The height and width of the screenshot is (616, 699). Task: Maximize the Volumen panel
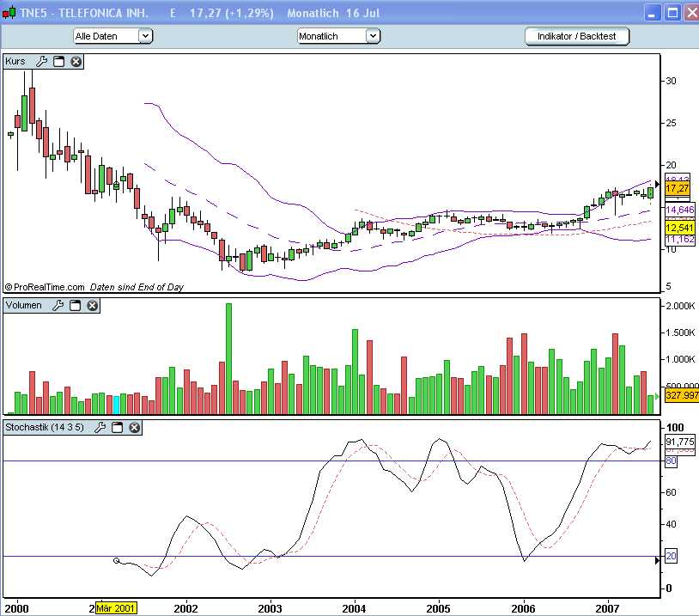[x=76, y=305]
